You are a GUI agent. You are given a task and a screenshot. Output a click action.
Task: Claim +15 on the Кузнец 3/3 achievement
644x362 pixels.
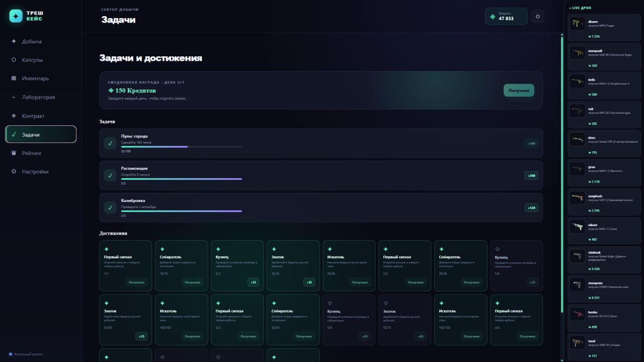coord(254,282)
